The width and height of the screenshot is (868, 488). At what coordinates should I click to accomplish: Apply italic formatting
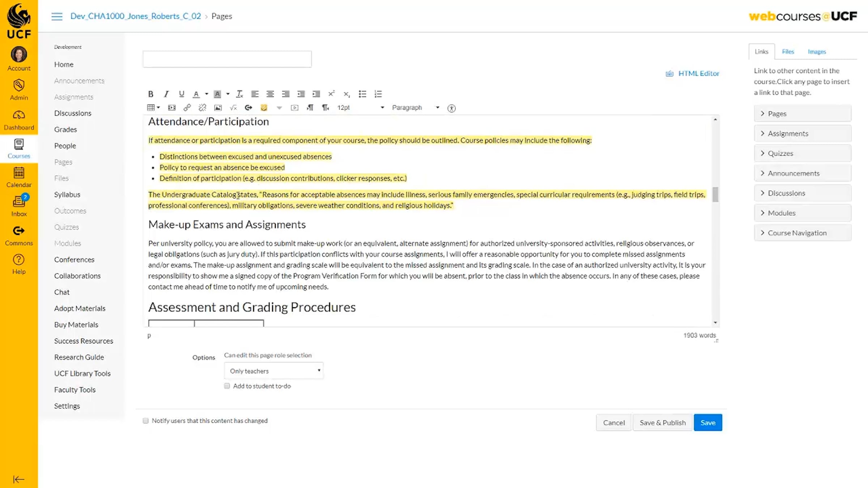coord(166,94)
